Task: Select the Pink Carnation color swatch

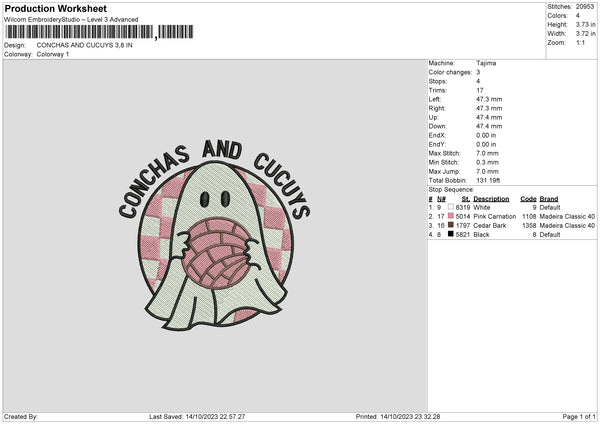Action: click(x=451, y=216)
